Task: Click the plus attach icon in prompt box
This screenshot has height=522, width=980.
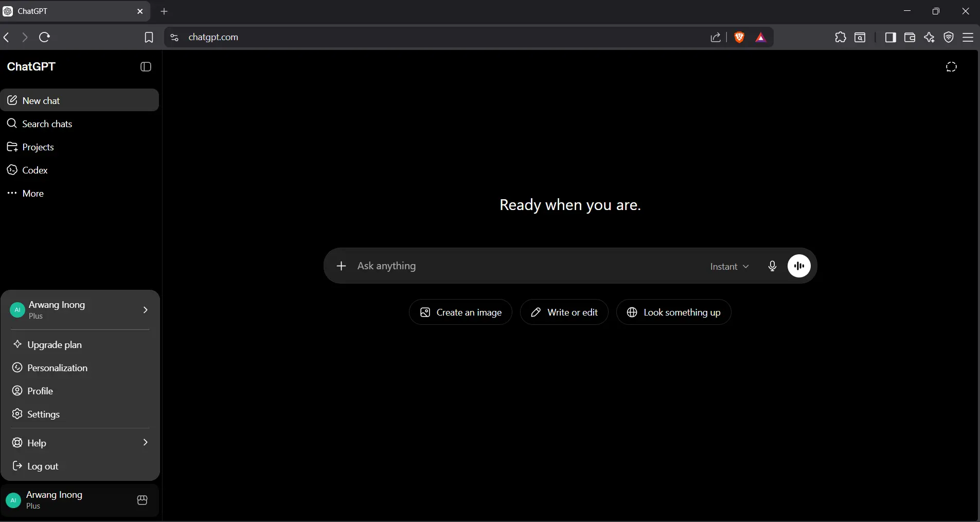Action: (x=341, y=266)
